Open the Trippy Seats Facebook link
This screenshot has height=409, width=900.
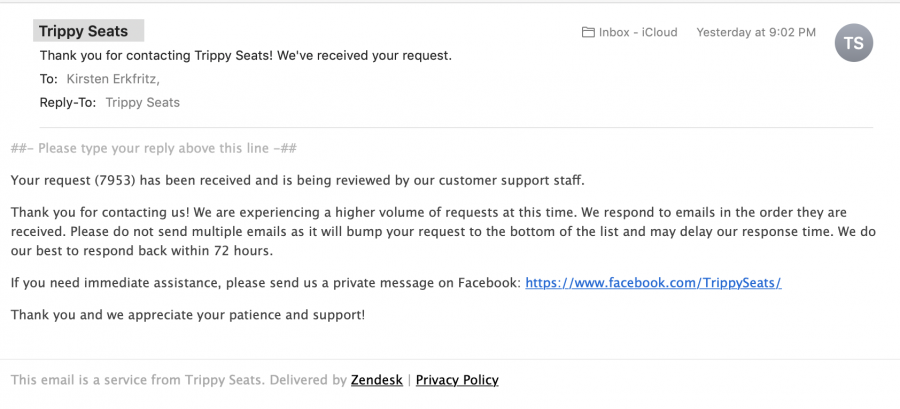[x=653, y=283]
